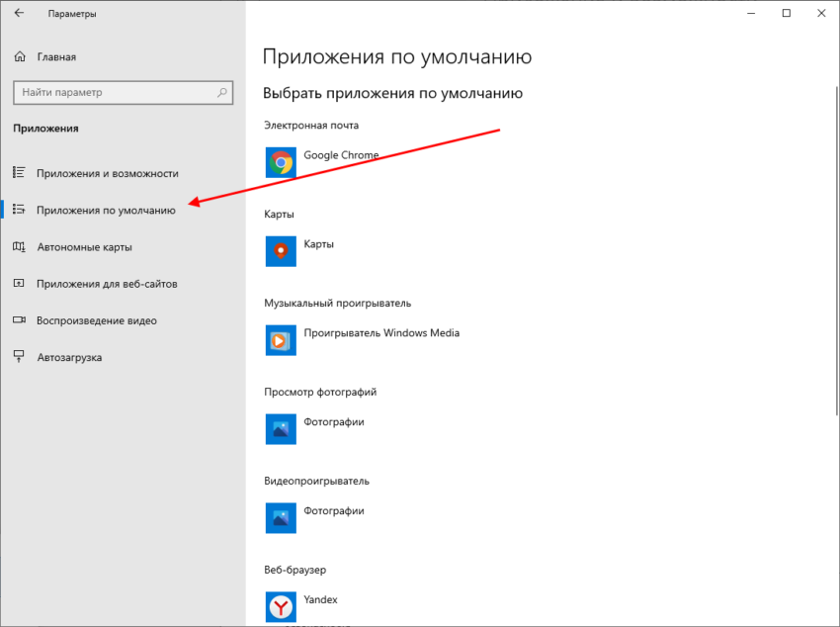Image resolution: width=840 pixels, height=627 pixels.
Task: Open the Автозагрузка page
Action: point(69,357)
